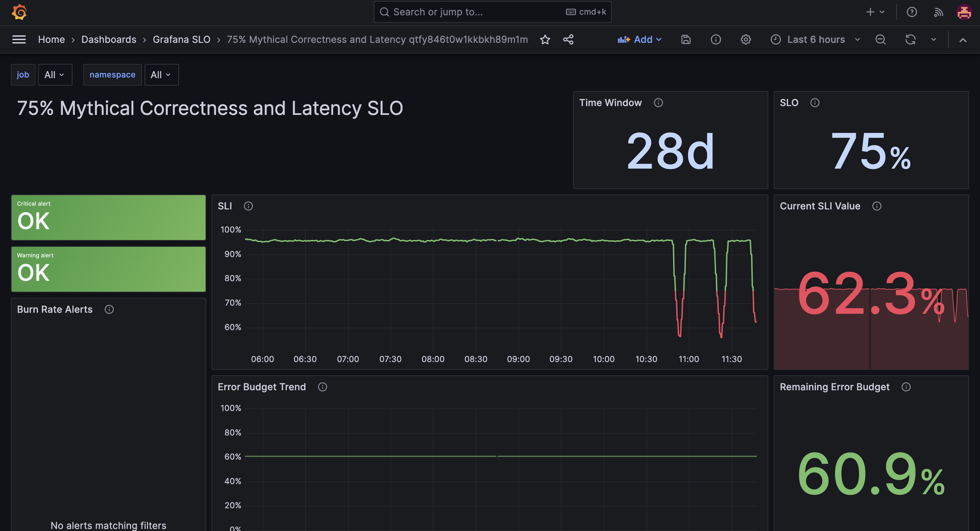Mark this dashboard as favorite

click(x=545, y=39)
